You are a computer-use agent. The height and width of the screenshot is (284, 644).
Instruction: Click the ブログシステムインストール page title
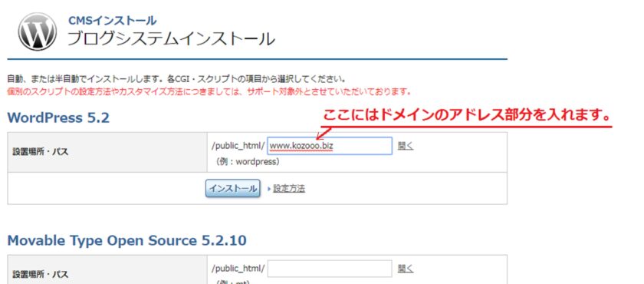pos(171,39)
